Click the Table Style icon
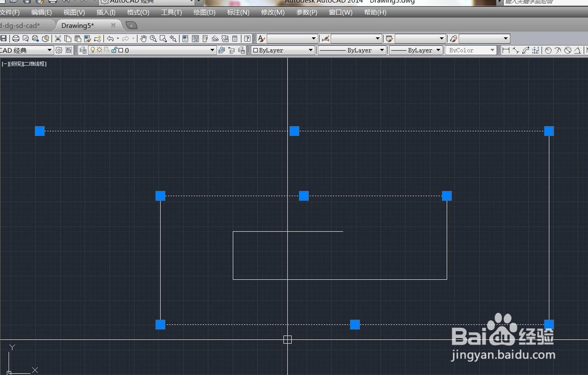The width and height of the screenshot is (588, 375). (389, 38)
